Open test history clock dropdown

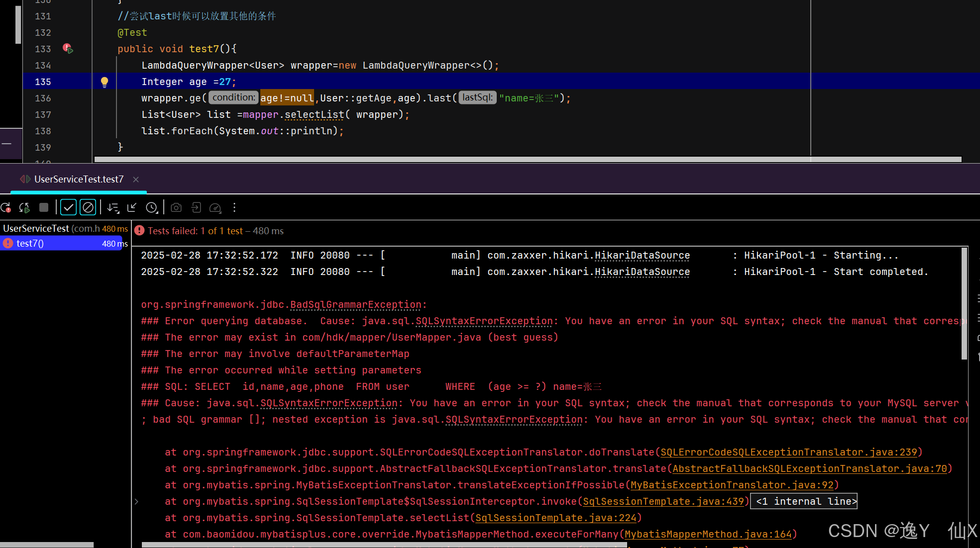point(152,207)
